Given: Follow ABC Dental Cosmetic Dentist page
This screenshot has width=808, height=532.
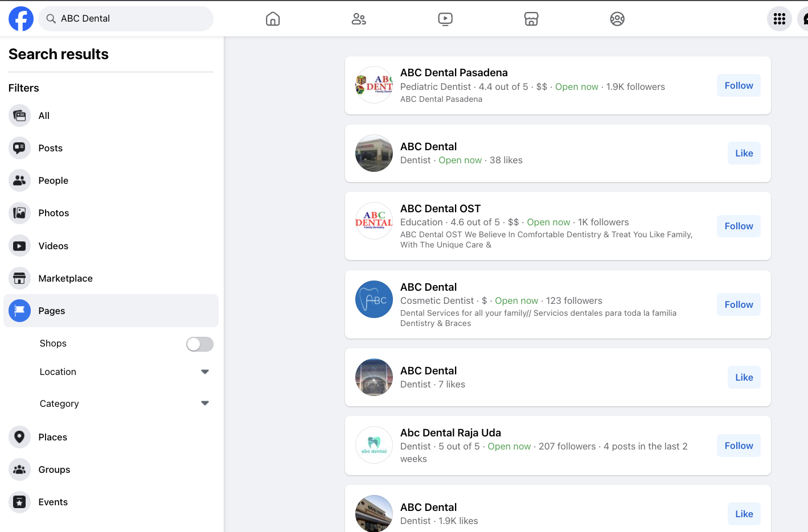Looking at the screenshot, I should point(739,304).
